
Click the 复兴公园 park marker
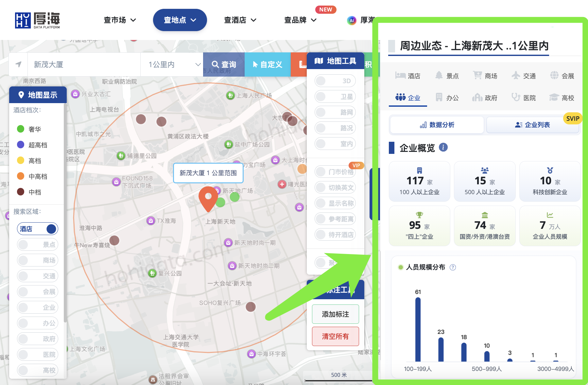click(x=152, y=273)
